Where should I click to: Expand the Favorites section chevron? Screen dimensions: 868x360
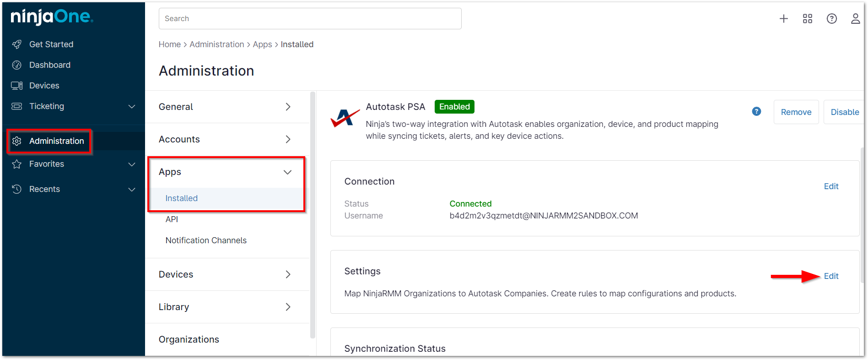132,164
